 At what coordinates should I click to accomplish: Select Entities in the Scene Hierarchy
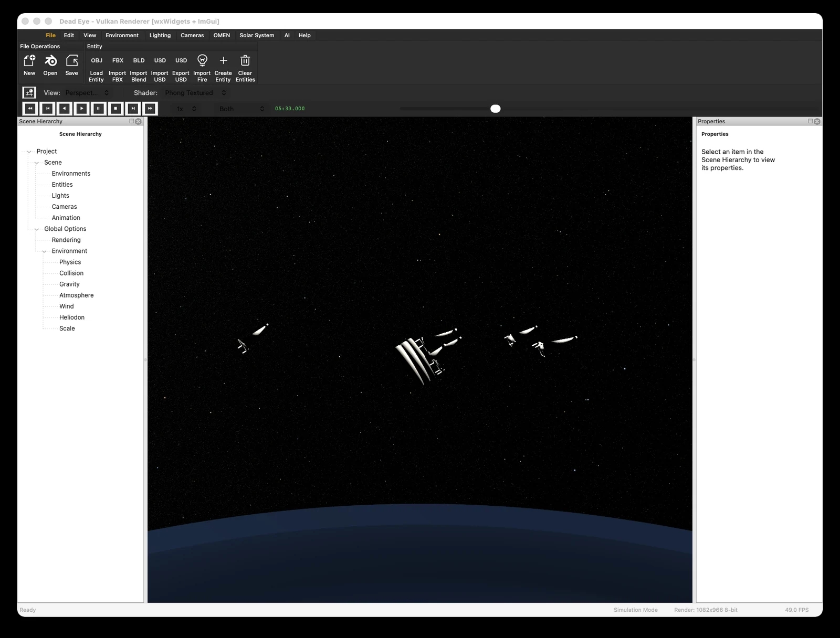[62, 185]
